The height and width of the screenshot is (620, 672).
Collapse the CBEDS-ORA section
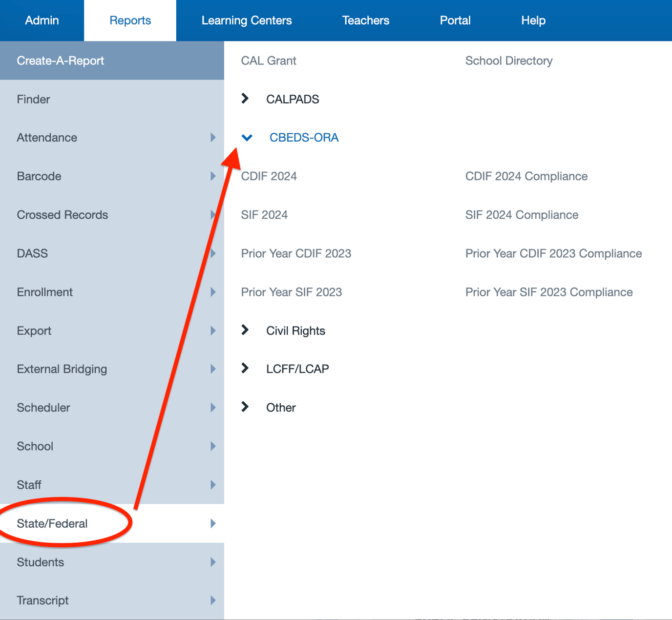(247, 138)
